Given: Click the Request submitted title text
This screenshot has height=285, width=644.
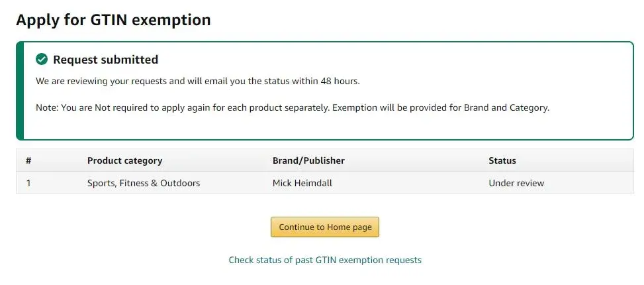Looking at the screenshot, I should click(105, 60).
